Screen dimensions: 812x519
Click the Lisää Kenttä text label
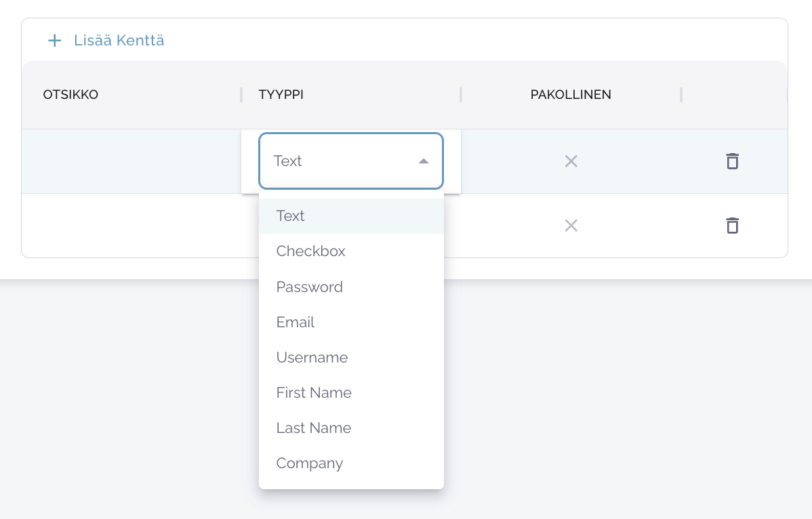click(119, 41)
